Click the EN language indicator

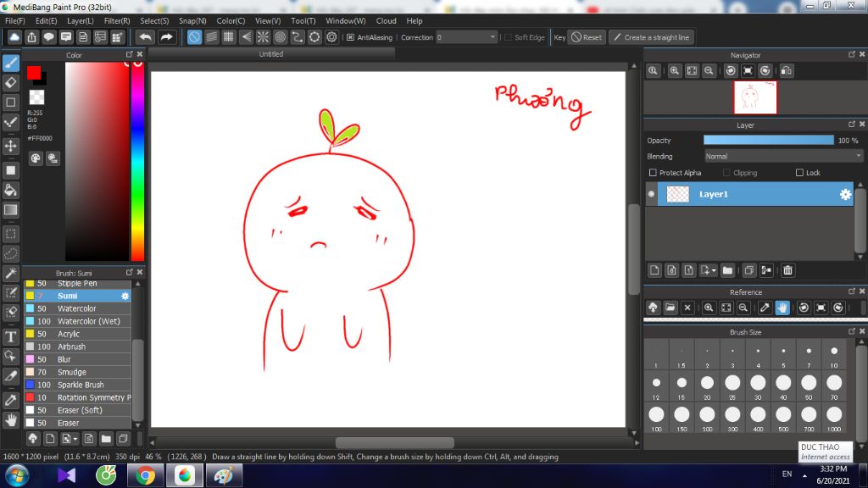[787, 474]
